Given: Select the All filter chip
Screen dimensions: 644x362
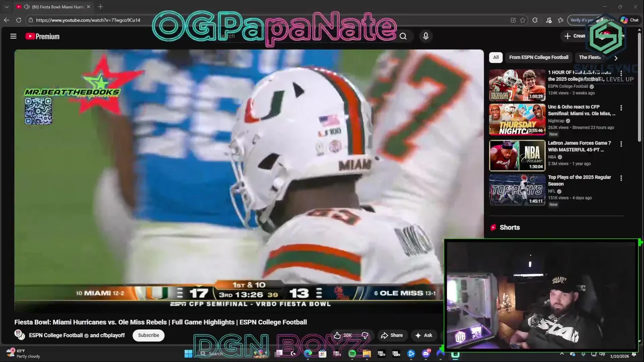Looking at the screenshot, I should (x=496, y=57).
